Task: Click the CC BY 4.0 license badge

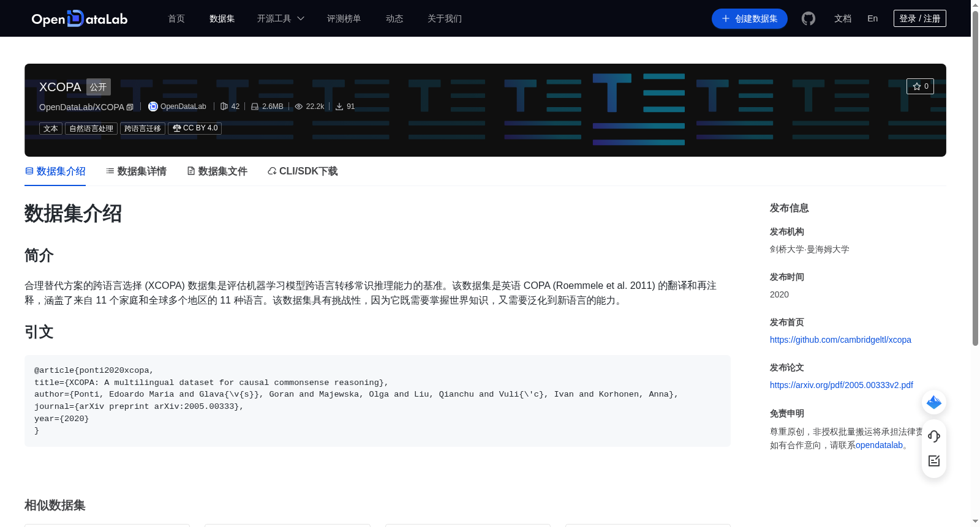Action: tap(195, 129)
